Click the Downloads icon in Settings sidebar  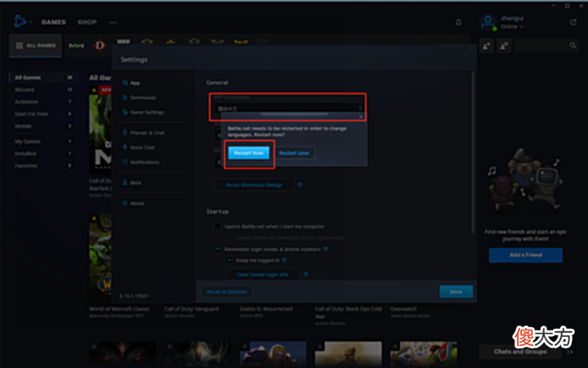(x=124, y=97)
